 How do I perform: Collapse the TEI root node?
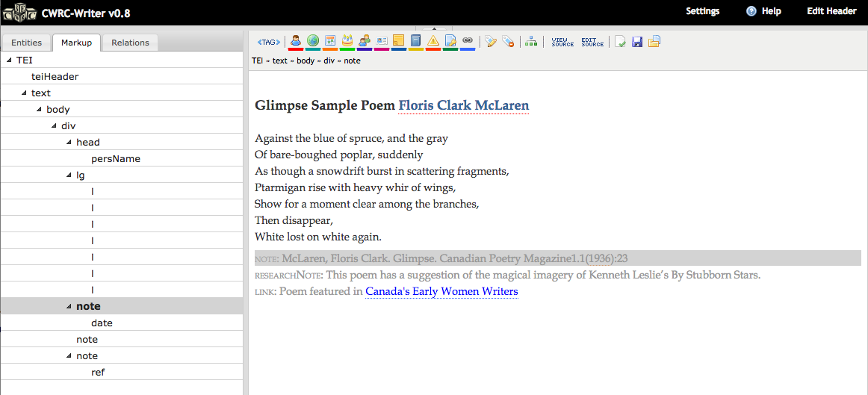(9, 60)
